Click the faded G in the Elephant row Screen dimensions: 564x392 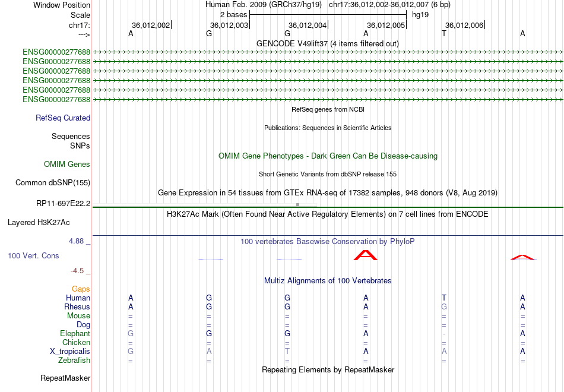click(131, 333)
